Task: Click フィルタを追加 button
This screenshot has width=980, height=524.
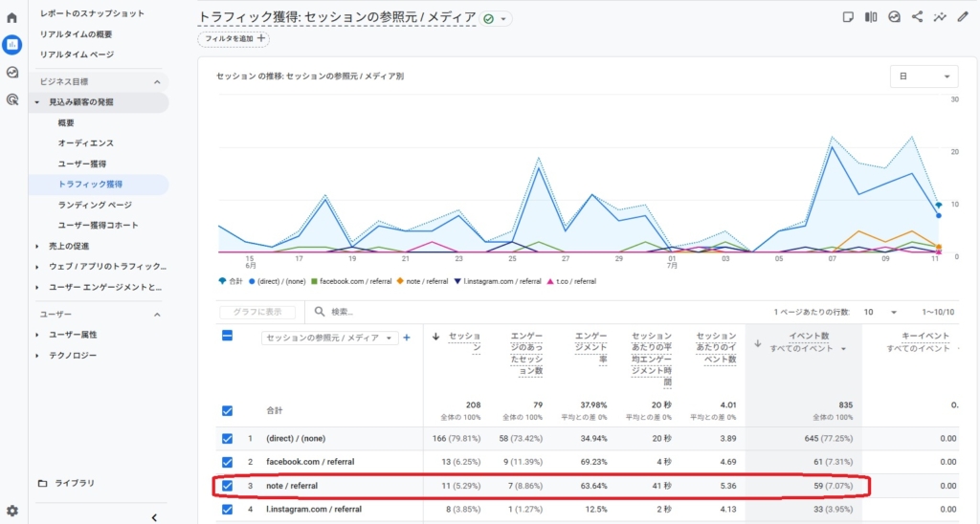Action: pos(234,38)
